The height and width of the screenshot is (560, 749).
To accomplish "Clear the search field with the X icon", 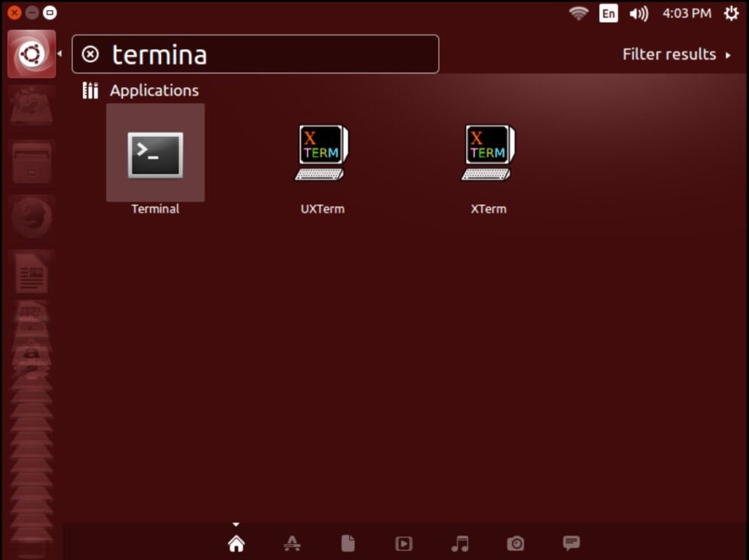I will tap(90, 54).
